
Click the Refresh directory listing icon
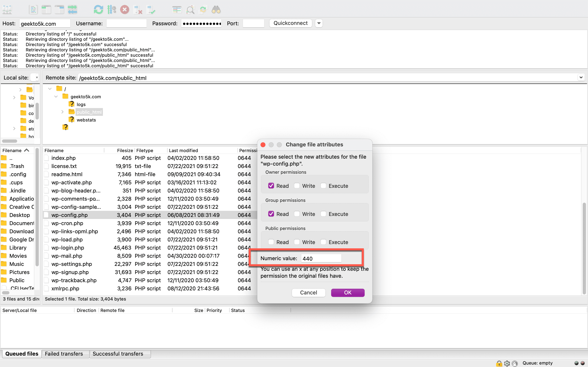[x=98, y=9]
